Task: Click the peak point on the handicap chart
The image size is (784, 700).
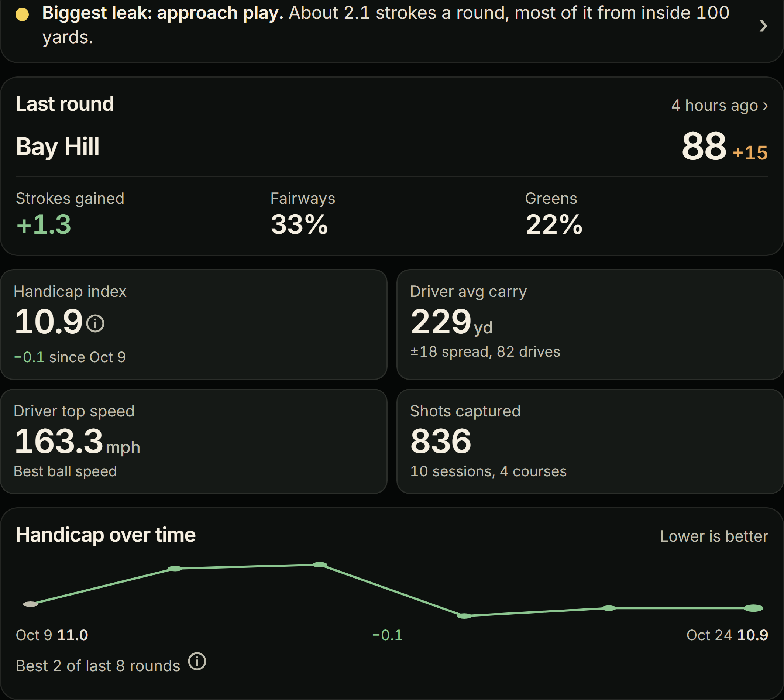Action: click(x=320, y=565)
